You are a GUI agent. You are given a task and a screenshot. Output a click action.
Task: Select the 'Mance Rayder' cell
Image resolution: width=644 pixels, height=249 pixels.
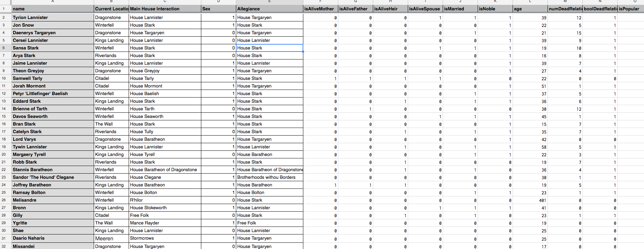click(x=165, y=223)
